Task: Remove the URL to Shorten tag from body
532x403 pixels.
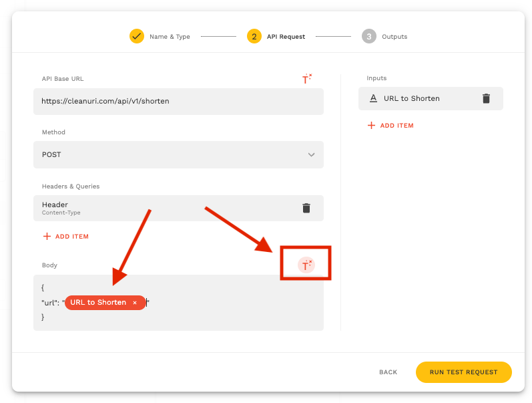Action: pyautogui.click(x=135, y=303)
